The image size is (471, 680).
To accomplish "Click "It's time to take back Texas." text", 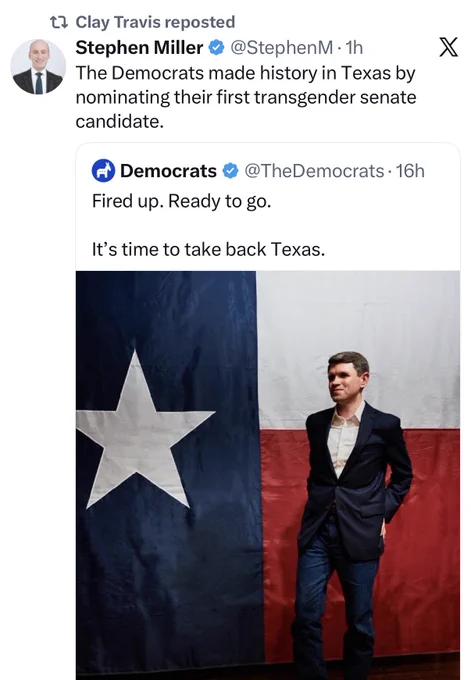I will click(208, 249).
